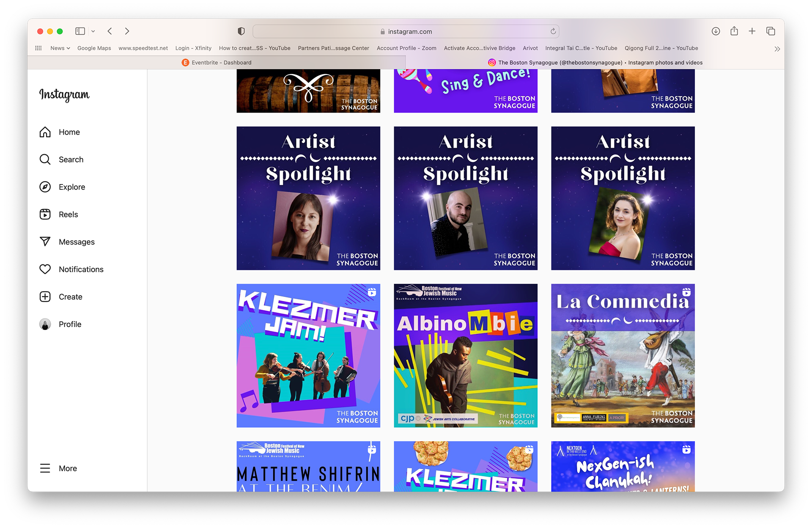Open the Klezmer post with latkes

pyautogui.click(x=466, y=466)
